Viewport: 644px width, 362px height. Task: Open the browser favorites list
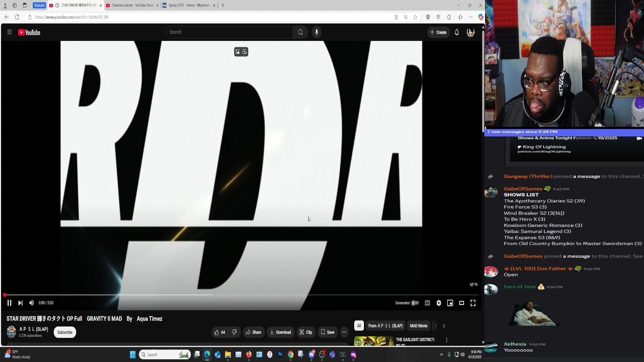[460, 17]
